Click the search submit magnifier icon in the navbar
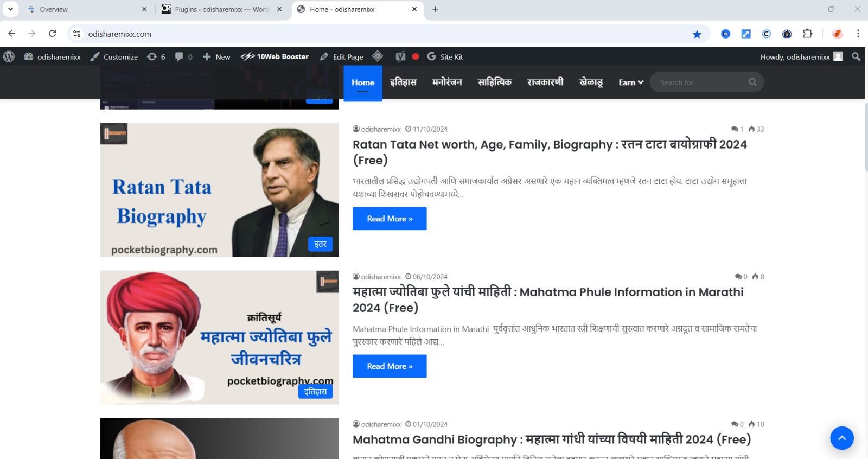This screenshot has height=459, width=868. click(752, 82)
